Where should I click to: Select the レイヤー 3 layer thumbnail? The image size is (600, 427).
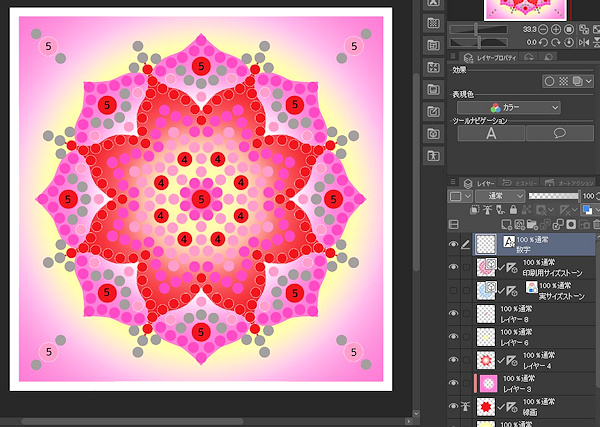(x=490, y=384)
